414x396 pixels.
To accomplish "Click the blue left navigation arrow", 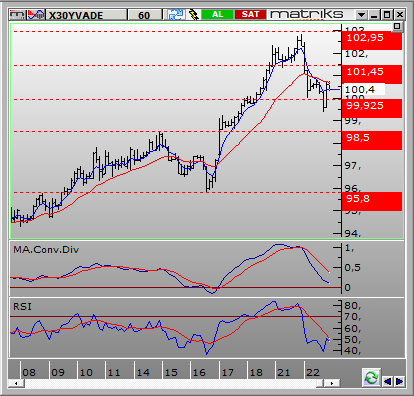I will 387,381.
